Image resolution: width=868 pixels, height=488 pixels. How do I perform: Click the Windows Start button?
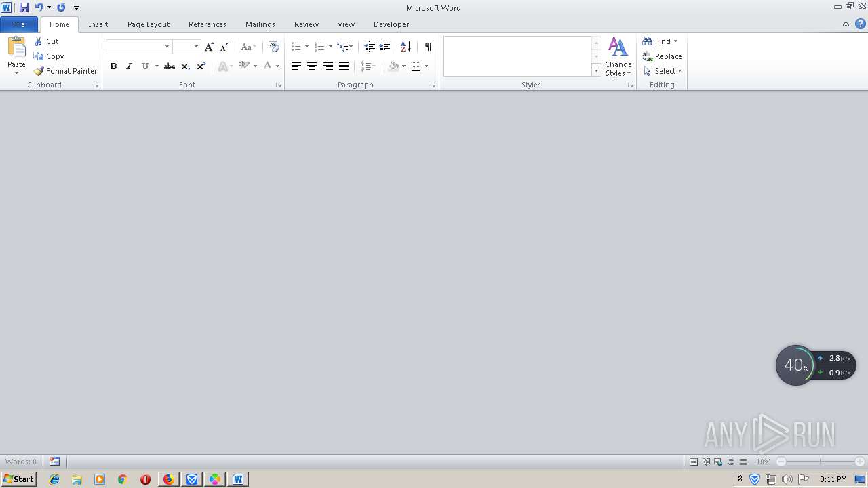click(18, 479)
